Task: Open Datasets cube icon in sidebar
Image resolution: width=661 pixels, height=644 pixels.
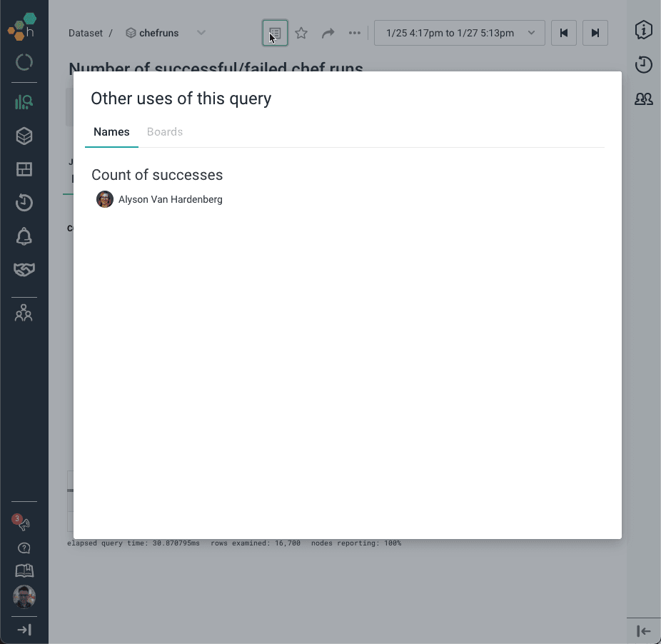Action: [24, 136]
